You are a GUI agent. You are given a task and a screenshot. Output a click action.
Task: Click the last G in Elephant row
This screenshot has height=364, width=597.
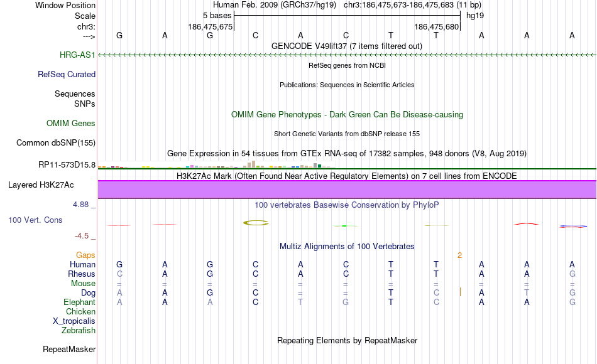tap(572, 302)
